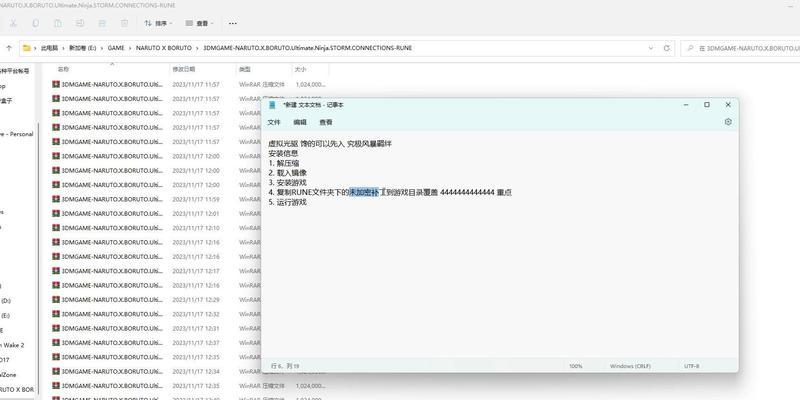Image resolution: width=800 pixels, height=400 pixels.
Task: Click the '安装信息' line in Notepad
Action: [283, 153]
